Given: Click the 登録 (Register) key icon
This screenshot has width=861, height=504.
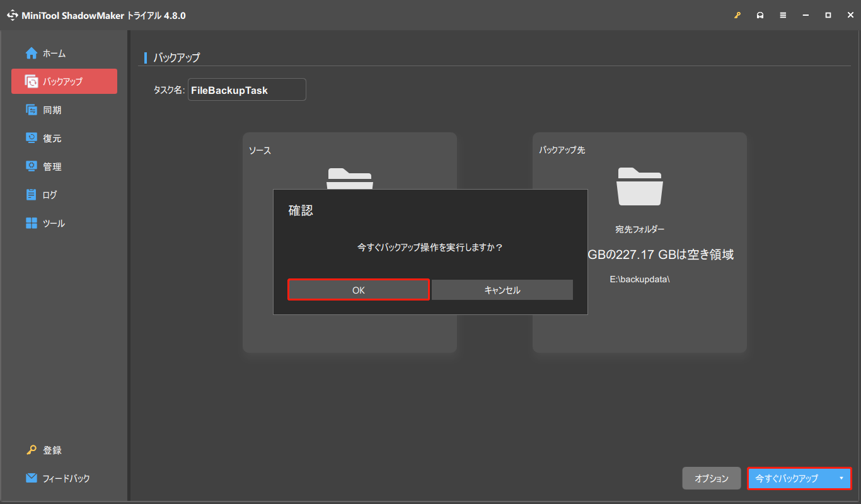Looking at the screenshot, I should (30, 450).
